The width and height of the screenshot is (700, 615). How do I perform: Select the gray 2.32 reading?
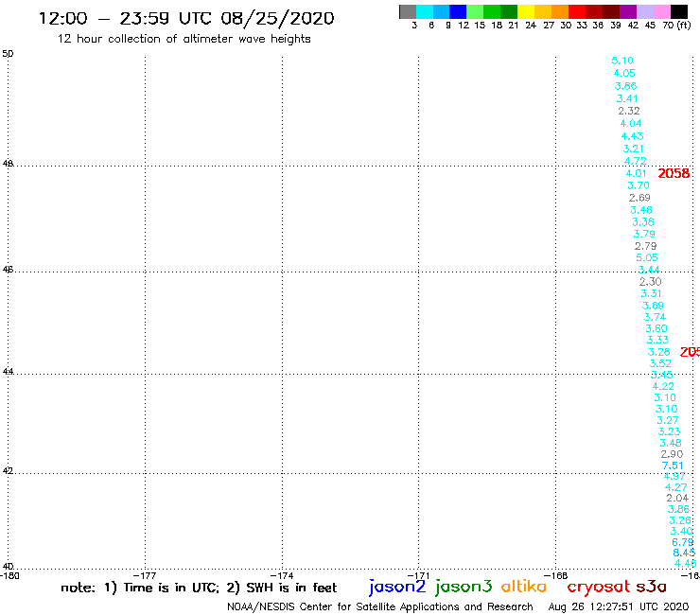[x=629, y=111]
